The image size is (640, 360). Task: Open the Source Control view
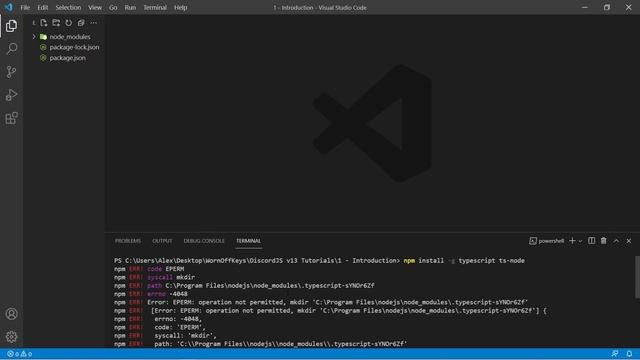point(11,72)
